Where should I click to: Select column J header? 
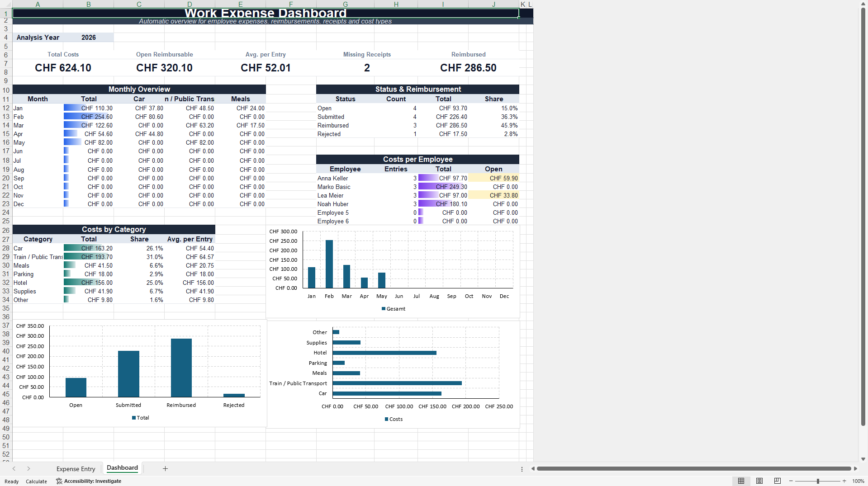pos(493,4)
